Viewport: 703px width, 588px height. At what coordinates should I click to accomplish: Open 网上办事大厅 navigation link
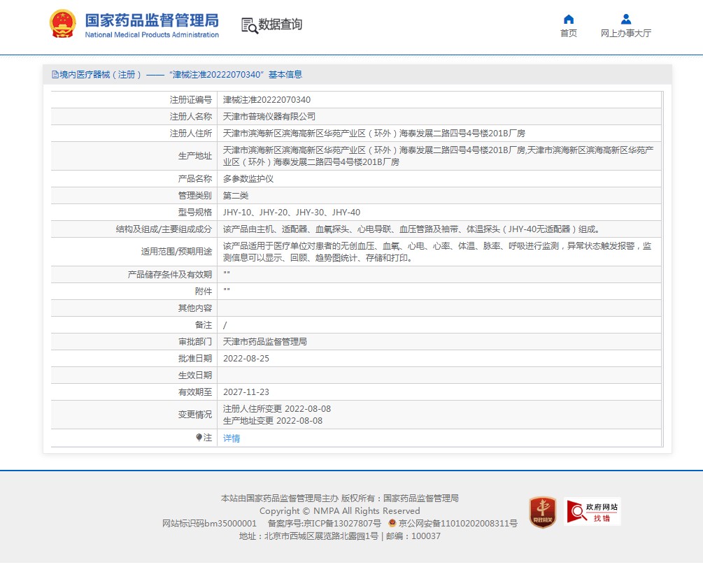tap(626, 33)
